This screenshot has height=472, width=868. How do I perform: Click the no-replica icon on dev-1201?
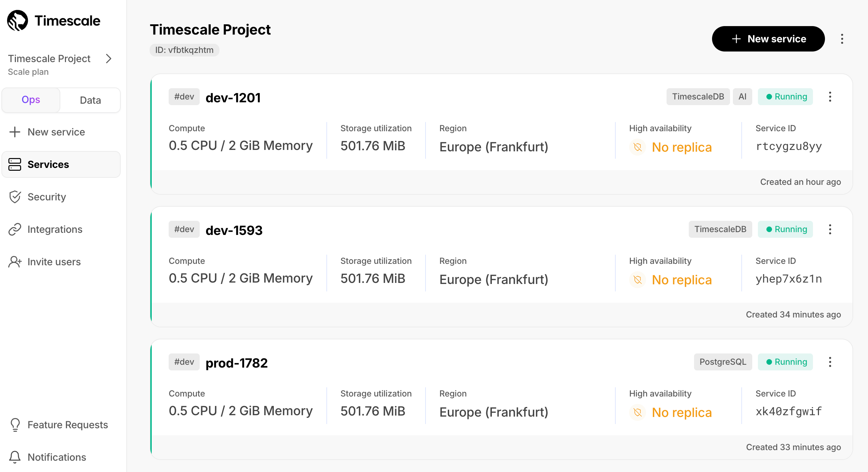638,147
